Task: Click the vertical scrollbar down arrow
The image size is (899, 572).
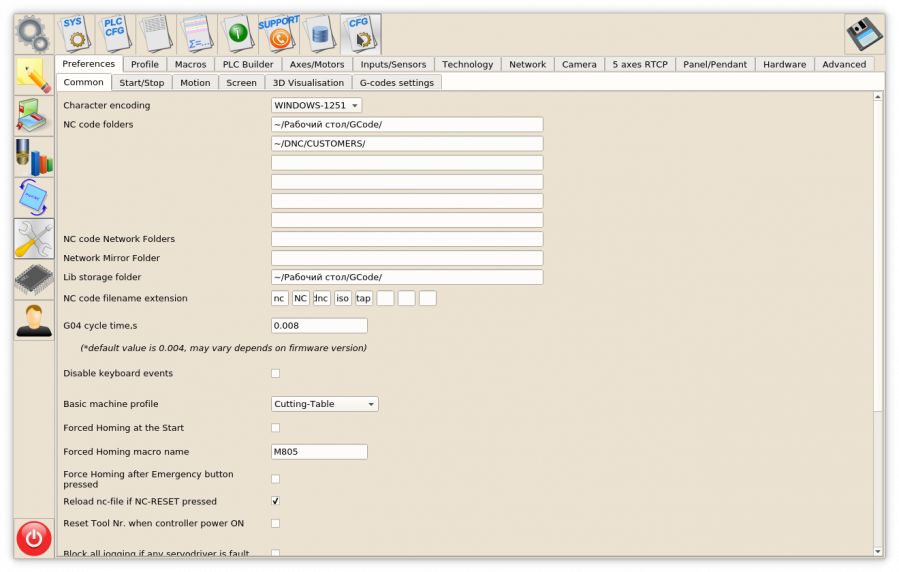Action: click(878, 551)
